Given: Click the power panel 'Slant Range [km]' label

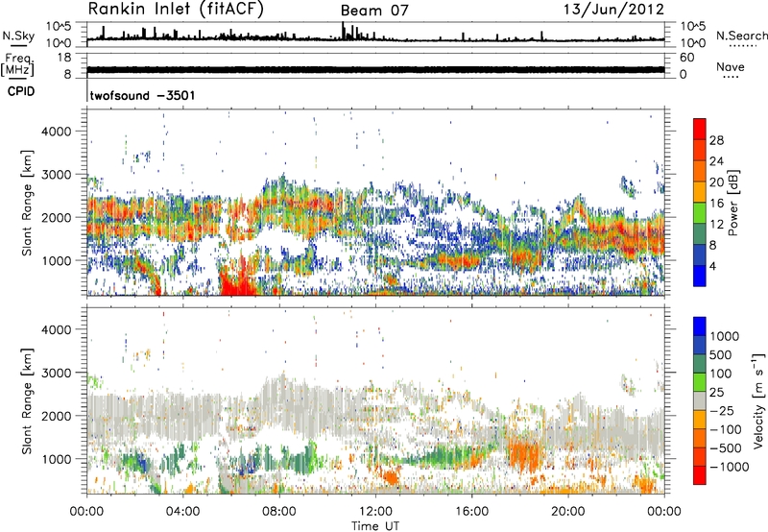Looking at the screenshot, I should 27,203.
